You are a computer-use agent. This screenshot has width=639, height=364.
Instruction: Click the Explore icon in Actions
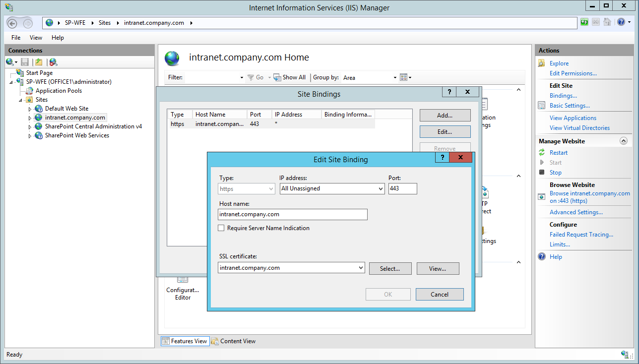[541, 63]
